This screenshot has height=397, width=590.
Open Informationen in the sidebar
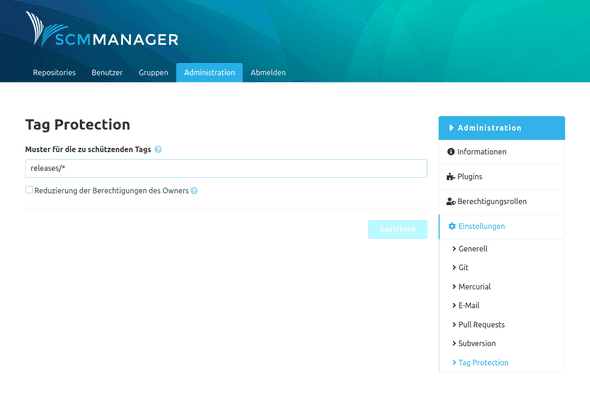tap(502, 152)
